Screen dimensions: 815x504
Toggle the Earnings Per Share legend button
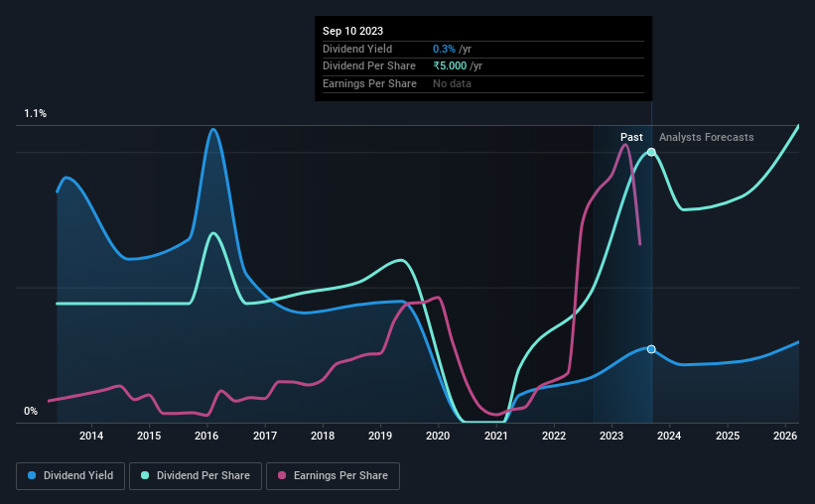[x=333, y=476]
